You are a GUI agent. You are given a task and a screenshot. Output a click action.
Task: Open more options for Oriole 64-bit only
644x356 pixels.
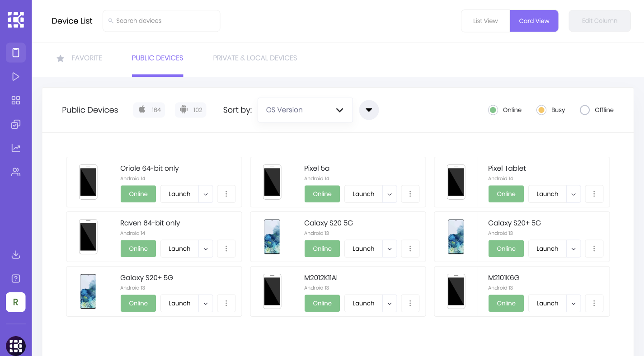(x=226, y=194)
